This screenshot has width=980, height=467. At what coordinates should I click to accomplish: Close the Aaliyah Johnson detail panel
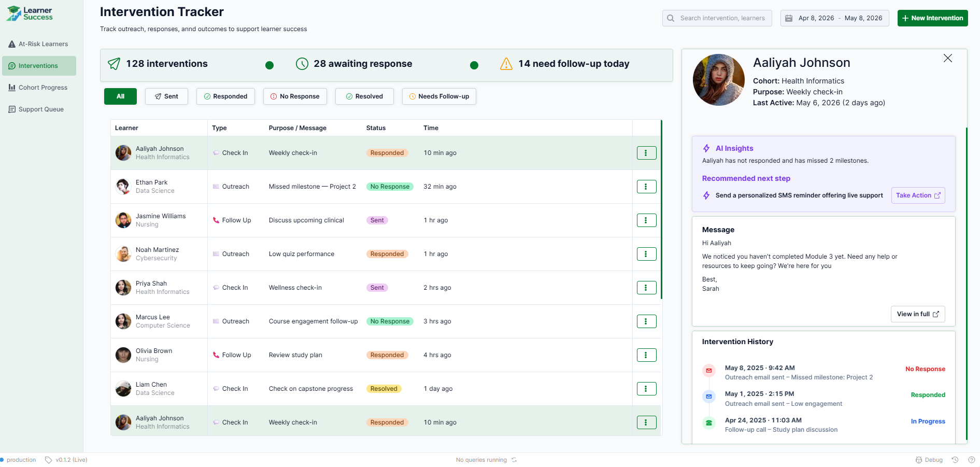click(x=948, y=59)
